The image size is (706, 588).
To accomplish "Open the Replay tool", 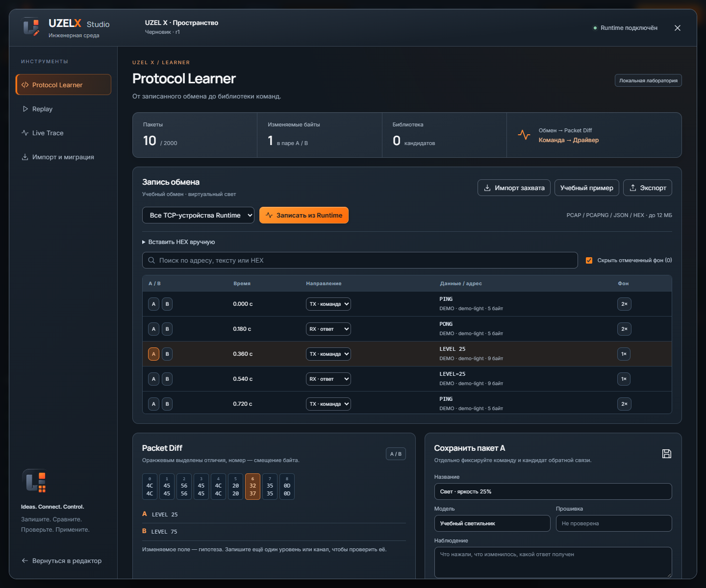I will tap(63, 109).
